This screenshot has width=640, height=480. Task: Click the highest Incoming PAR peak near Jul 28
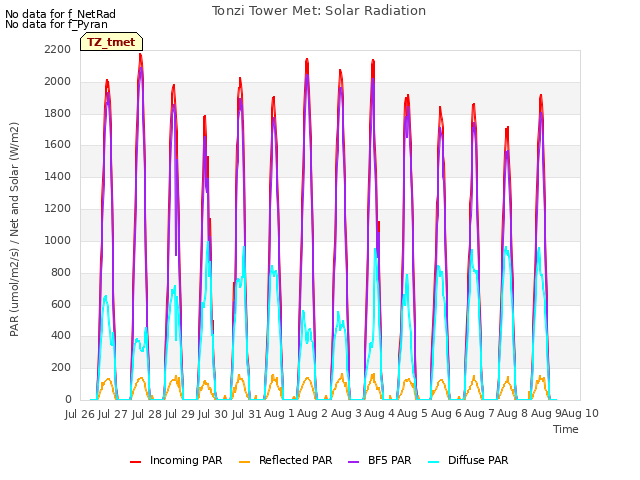[x=140, y=54]
